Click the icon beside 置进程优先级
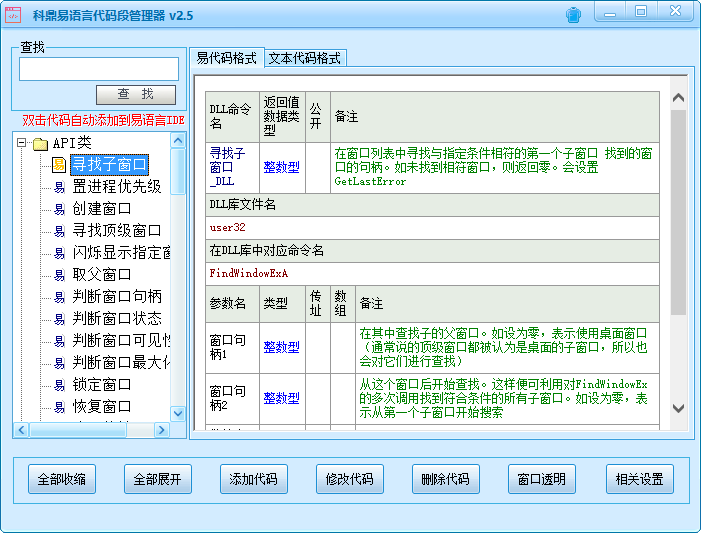The width and height of the screenshot is (701, 533). click(x=59, y=187)
